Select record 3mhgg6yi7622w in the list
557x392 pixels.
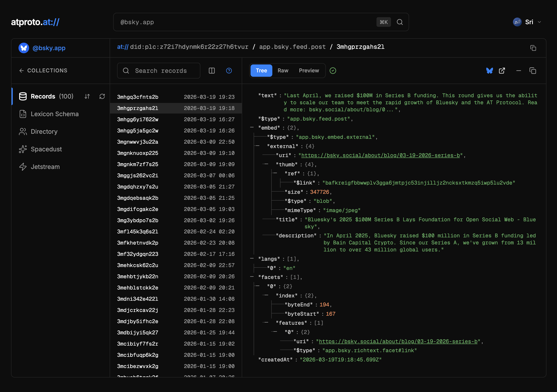[138, 119]
